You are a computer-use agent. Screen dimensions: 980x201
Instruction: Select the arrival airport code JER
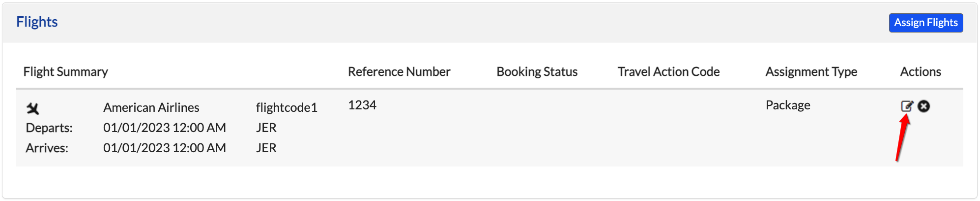[266, 148]
